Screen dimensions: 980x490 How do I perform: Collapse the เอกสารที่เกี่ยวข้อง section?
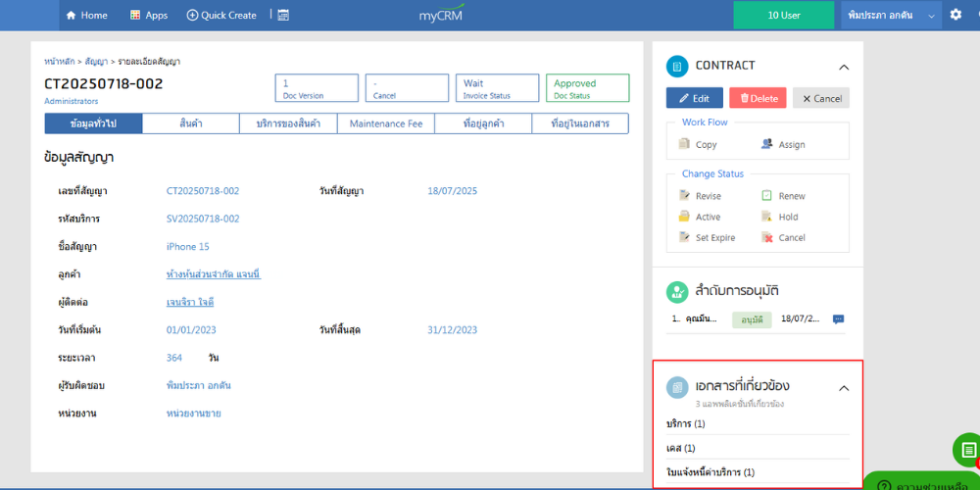[844, 388]
